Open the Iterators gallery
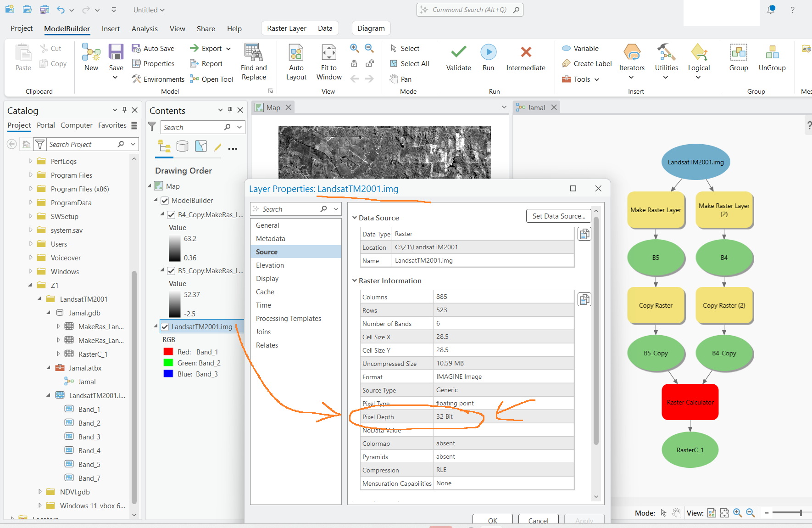Viewport: 812px width, 528px height. coord(632,62)
